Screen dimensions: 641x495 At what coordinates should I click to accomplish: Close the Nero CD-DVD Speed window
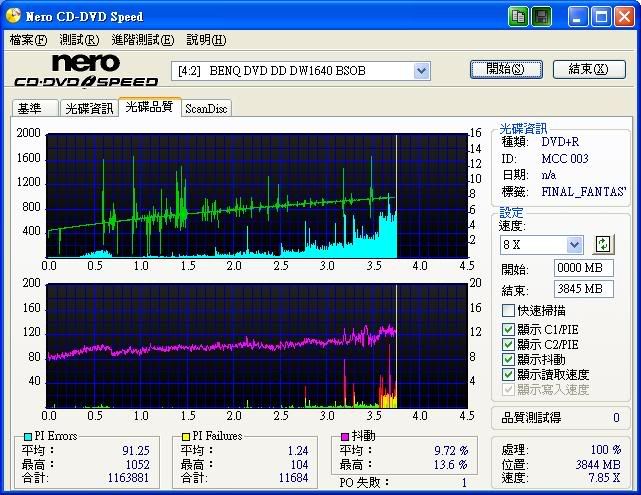[x=624, y=17]
